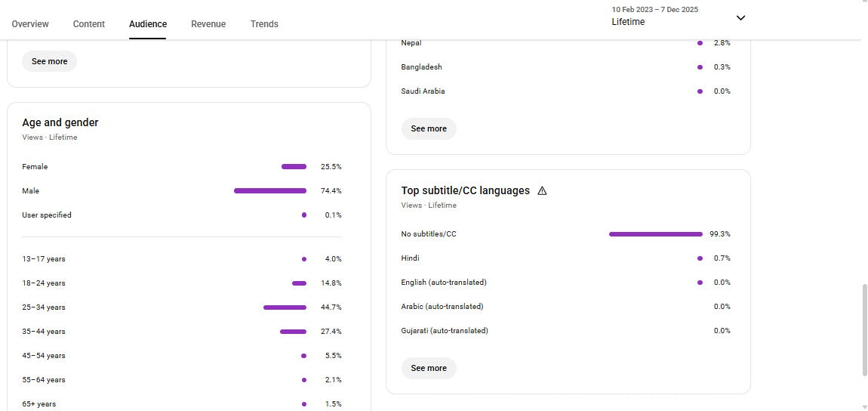Select the Trends tab
Screen dimensions: 868x411
click(x=264, y=24)
